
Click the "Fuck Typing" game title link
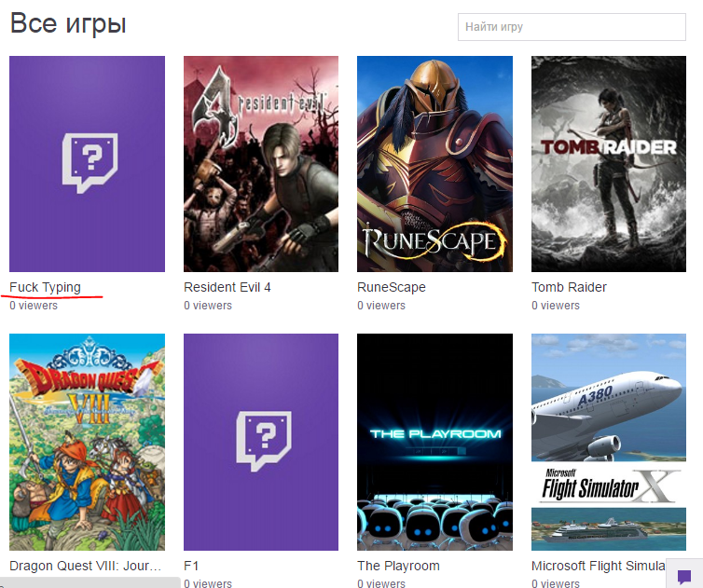tap(46, 287)
